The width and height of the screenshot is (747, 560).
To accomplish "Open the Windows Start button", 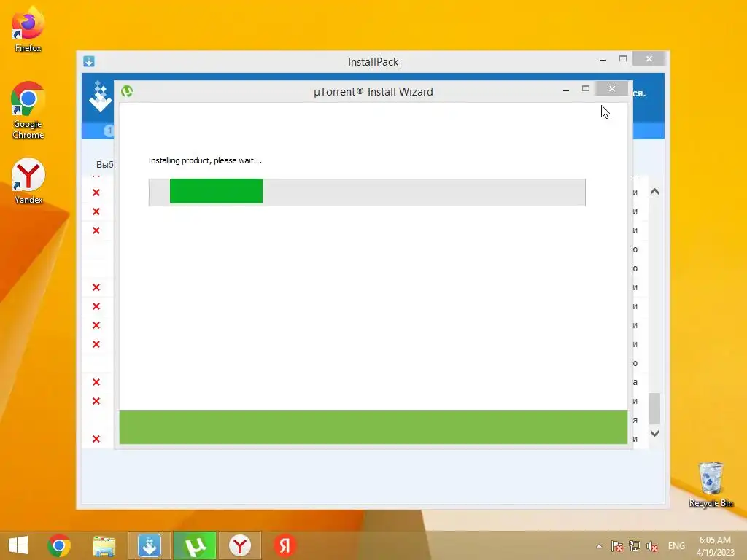I will [18, 545].
